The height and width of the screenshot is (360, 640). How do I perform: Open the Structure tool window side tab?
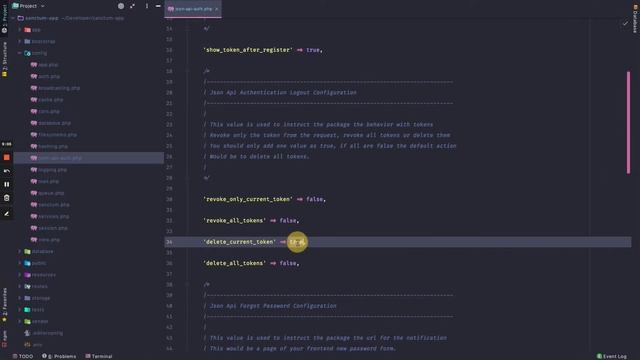pyautogui.click(x=4, y=59)
